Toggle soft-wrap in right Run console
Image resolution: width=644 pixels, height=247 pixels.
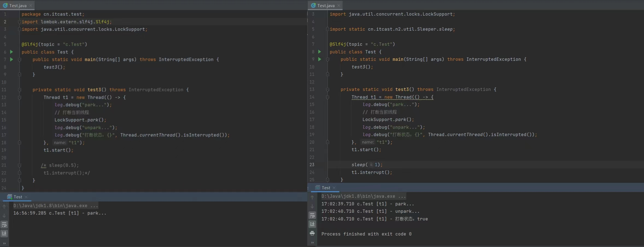click(x=312, y=215)
